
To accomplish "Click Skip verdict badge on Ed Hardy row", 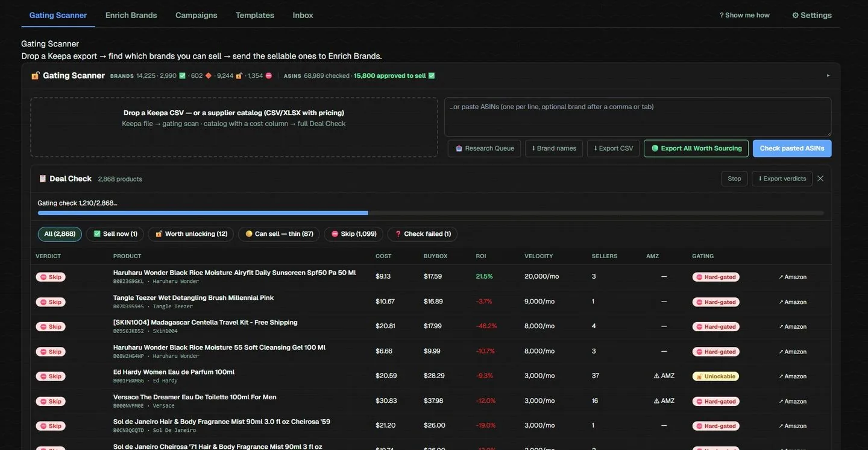I will 51,376.
